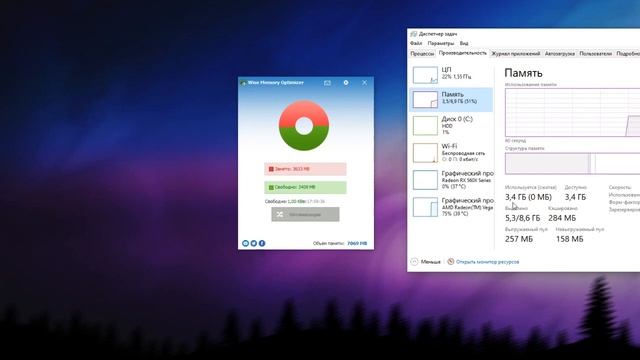Viewport: 640px width, 360px height.
Task: Open the Файл menu in Task Manager
Action: point(416,43)
